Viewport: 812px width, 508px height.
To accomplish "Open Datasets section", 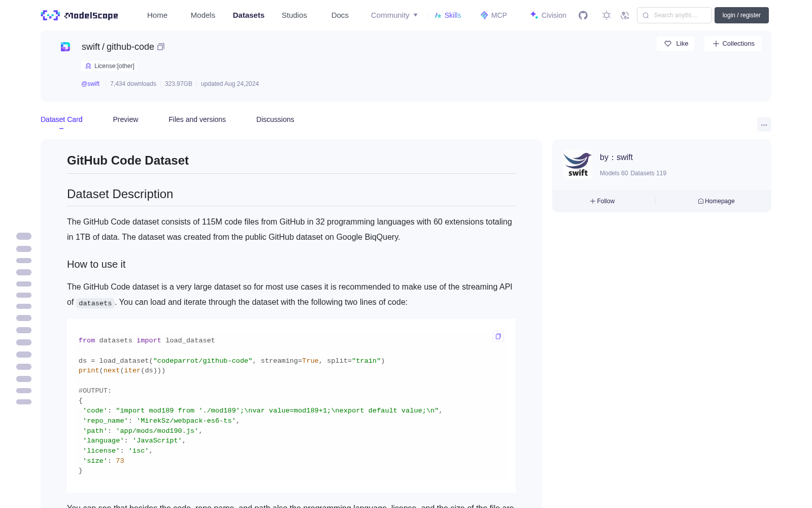I will tap(249, 15).
